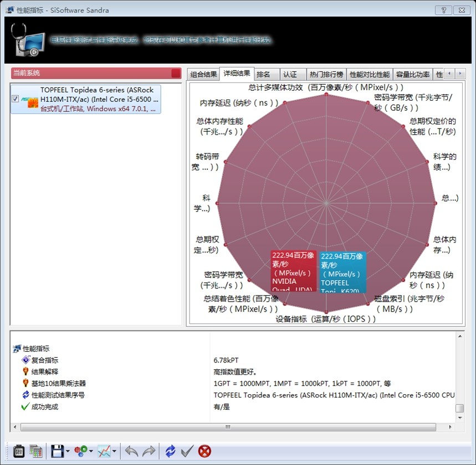
Task: Switch to the 组合结果 tab
Action: (x=203, y=74)
